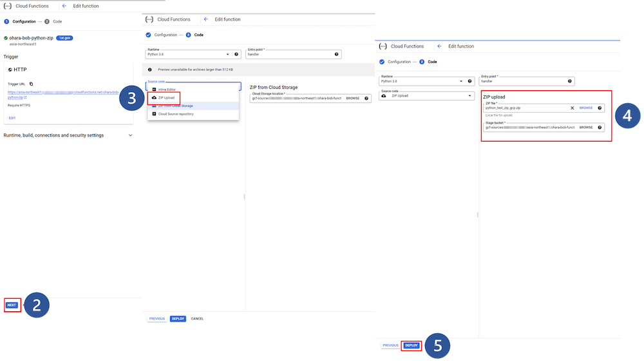Screen dimensions: 644x362
Task: Click the CANCEL button
Action: (x=197, y=319)
